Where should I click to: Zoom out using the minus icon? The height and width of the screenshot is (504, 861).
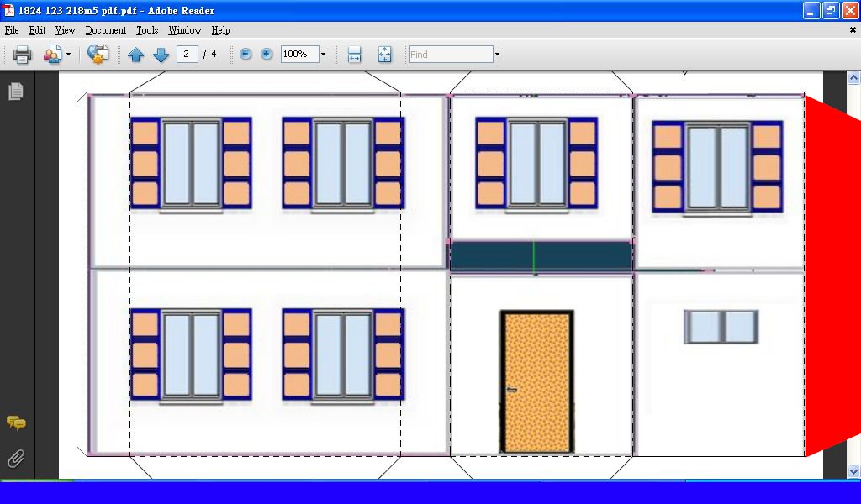coord(246,55)
